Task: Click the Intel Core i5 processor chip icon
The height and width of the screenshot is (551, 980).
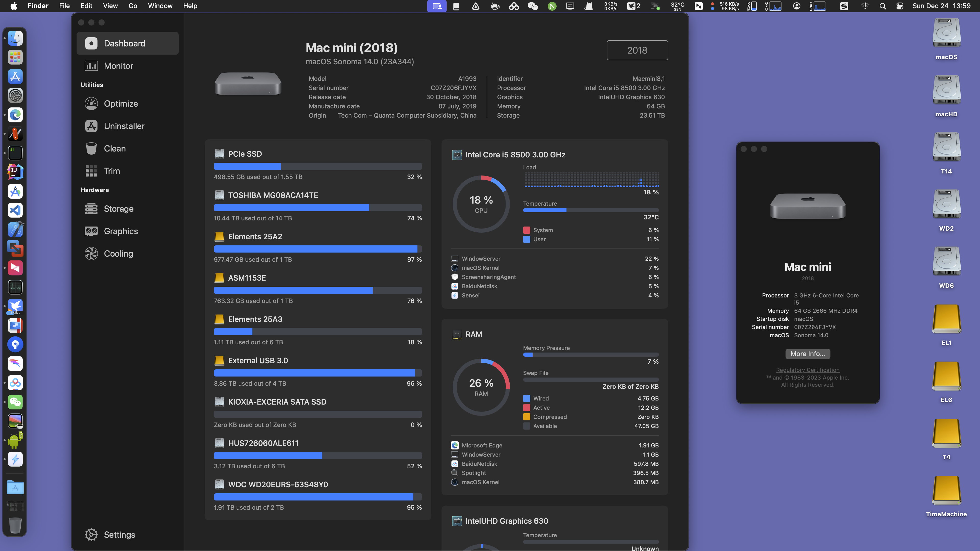Action: [457, 155]
